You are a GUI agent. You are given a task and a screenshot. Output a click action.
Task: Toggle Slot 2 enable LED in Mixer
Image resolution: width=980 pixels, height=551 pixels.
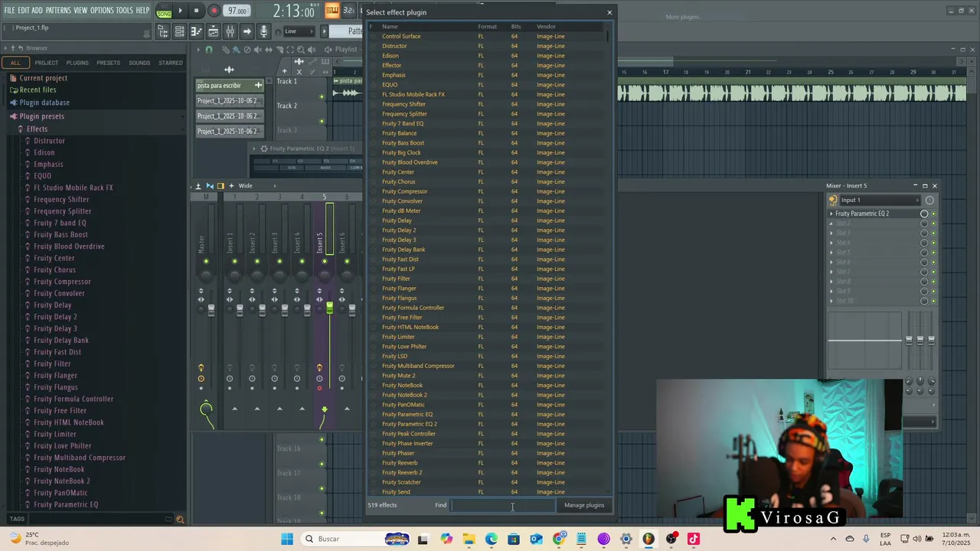tap(933, 223)
